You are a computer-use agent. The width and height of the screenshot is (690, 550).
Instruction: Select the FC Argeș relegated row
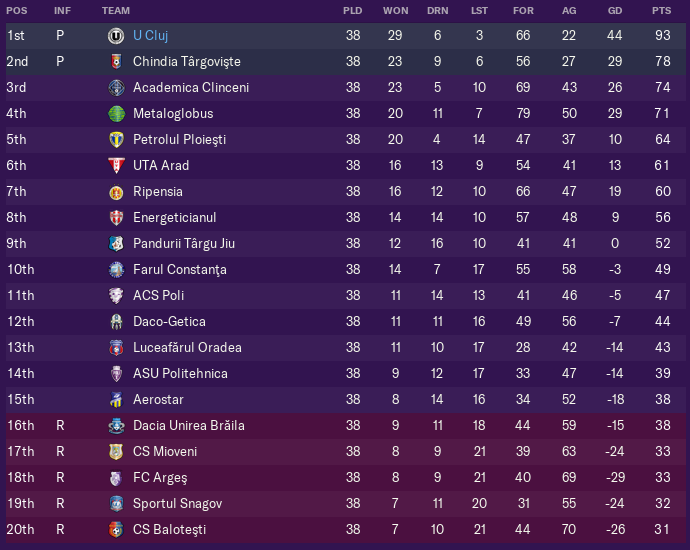click(x=345, y=477)
